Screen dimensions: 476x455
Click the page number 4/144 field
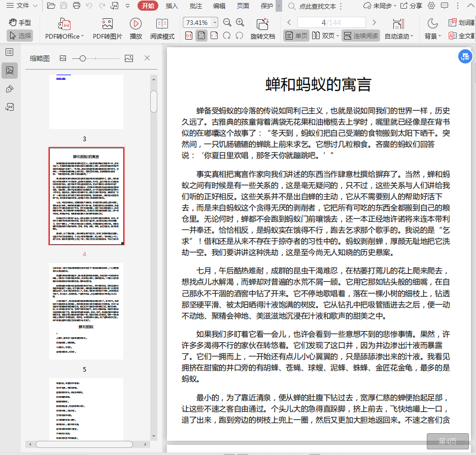(331, 22)
